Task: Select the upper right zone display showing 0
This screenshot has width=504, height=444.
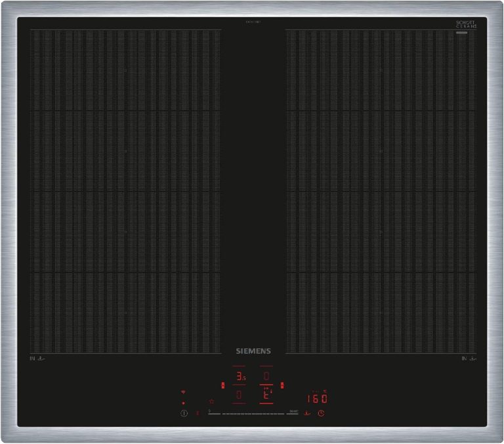Action: pyautogui.click(x=266, y=376)
